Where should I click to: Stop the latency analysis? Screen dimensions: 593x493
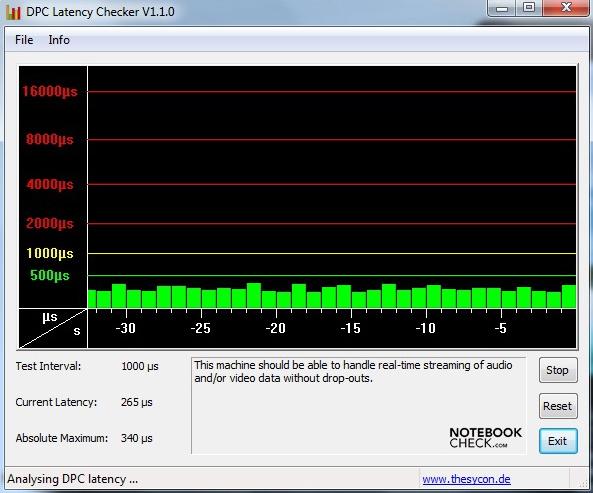[x=558, y=370]
